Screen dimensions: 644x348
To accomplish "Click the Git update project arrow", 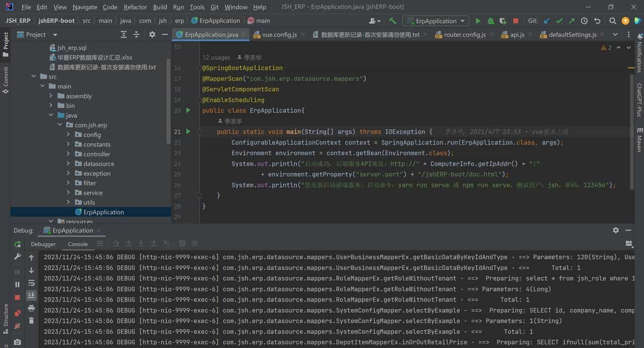I will click(547, 21).
